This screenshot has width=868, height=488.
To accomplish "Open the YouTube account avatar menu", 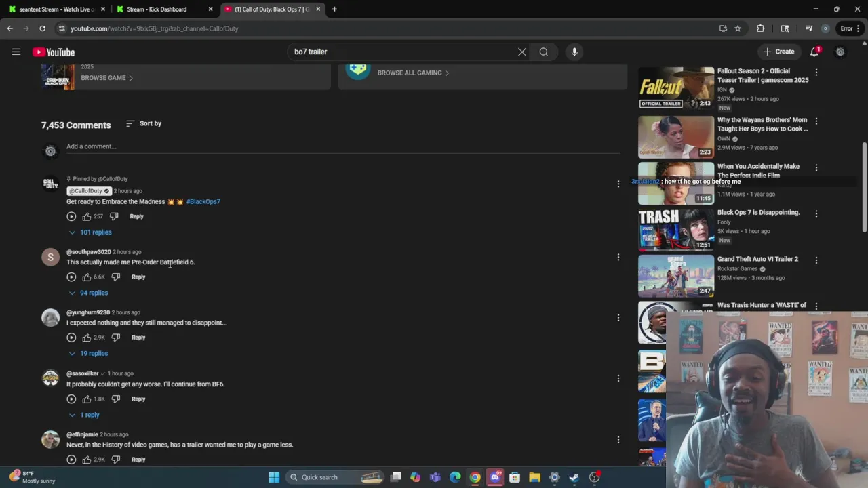I will coord(840,52).
